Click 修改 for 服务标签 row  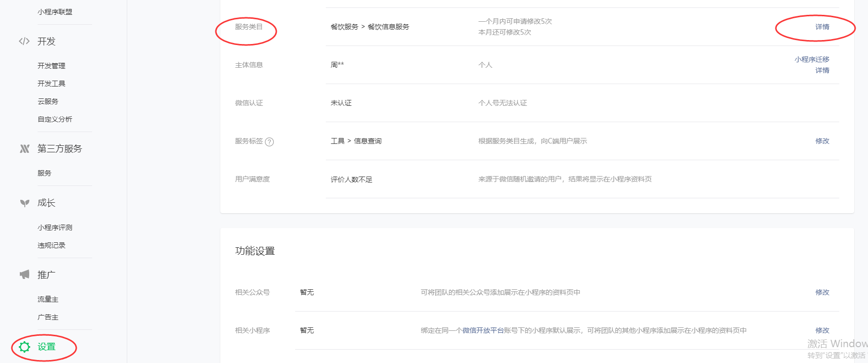pos(822,141)
